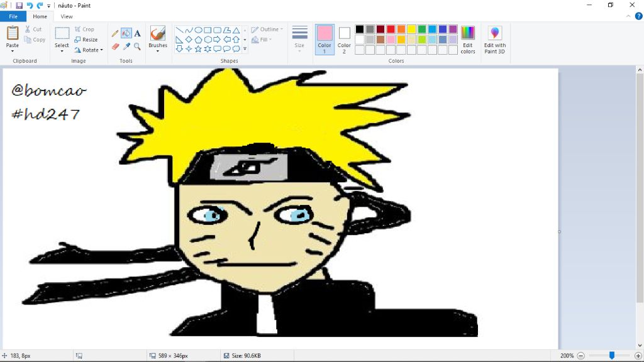Choose the Left arrow shape
The height and width of the screenshot is (362, 644).
tap(226, 40)
